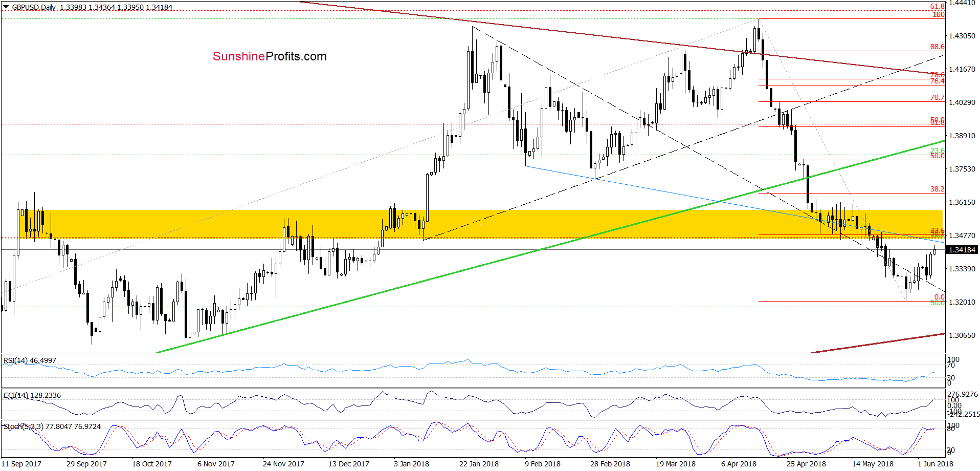This screenshot has width=980, height=471.
Task: Select the 6 Apr 2018 date label
Action: pos(739,464)
